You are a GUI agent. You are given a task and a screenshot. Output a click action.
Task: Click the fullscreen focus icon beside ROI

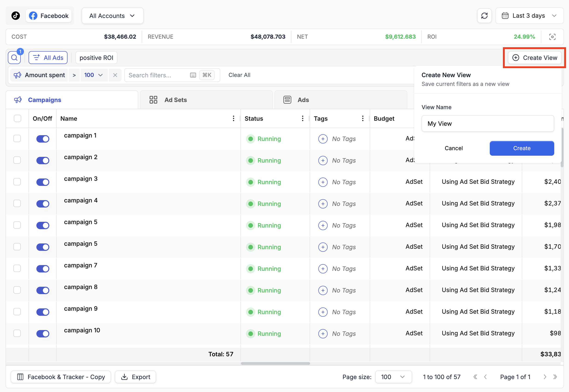point(552,37)
